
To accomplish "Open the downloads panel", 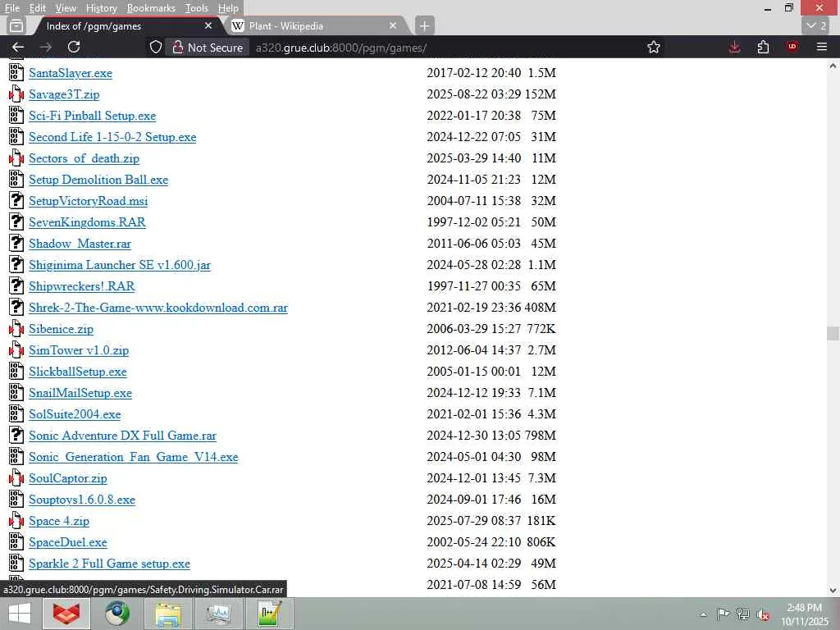I will [734, 47].
